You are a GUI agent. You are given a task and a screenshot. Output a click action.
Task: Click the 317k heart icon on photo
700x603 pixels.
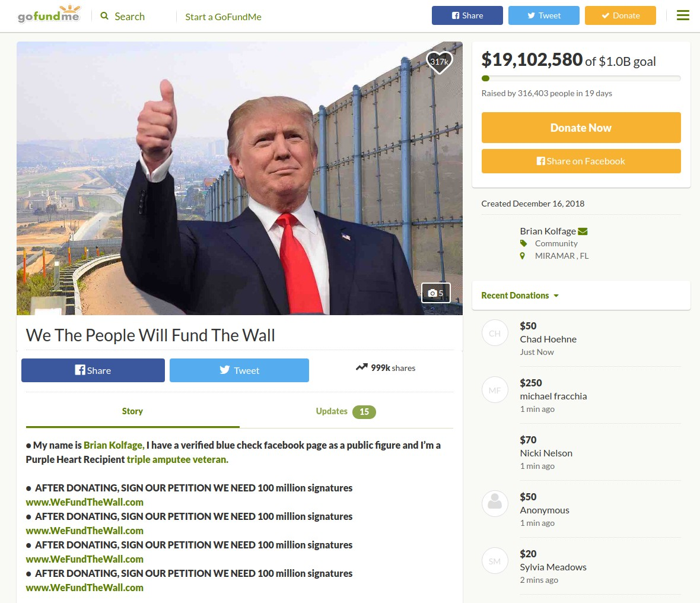pos(440,62)
